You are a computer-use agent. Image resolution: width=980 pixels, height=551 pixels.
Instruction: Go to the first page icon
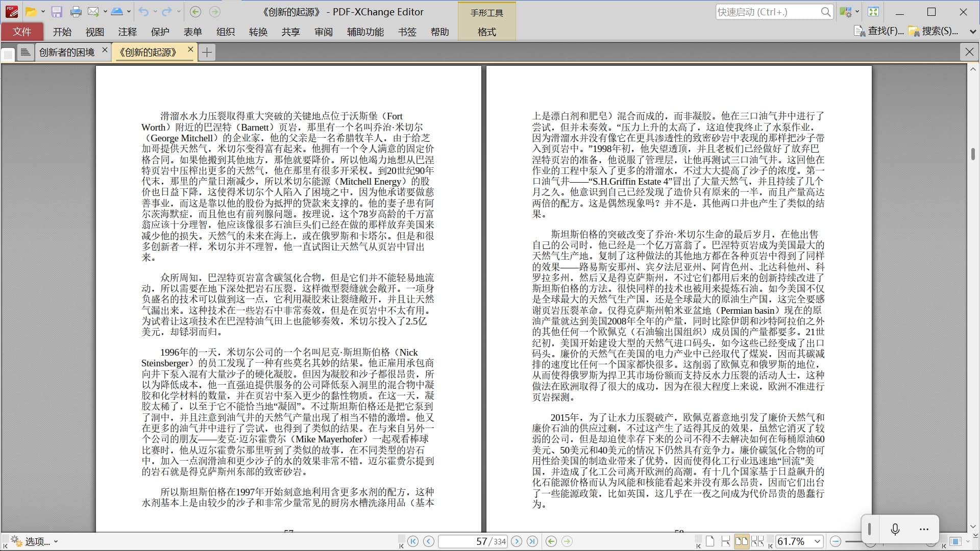tap(413, 541)
